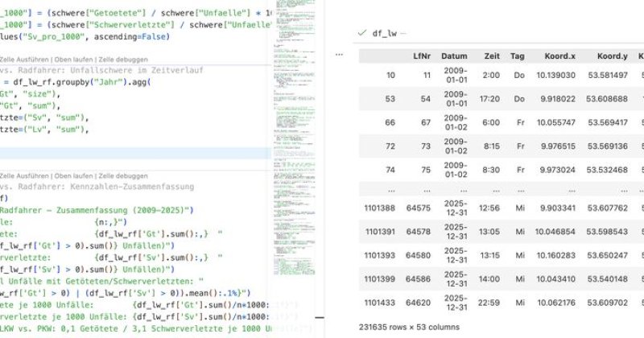
Task: Click the Zeit value 12:56
Action: point(489,208)
